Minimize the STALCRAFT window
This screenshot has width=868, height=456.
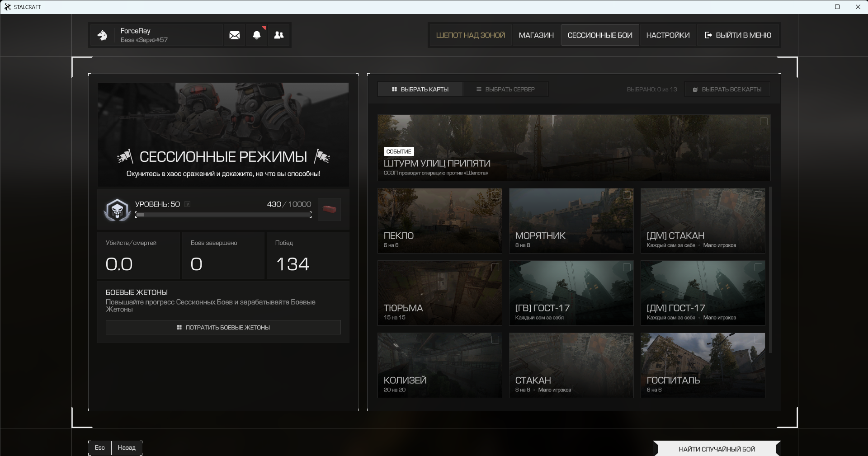point(817,7)
